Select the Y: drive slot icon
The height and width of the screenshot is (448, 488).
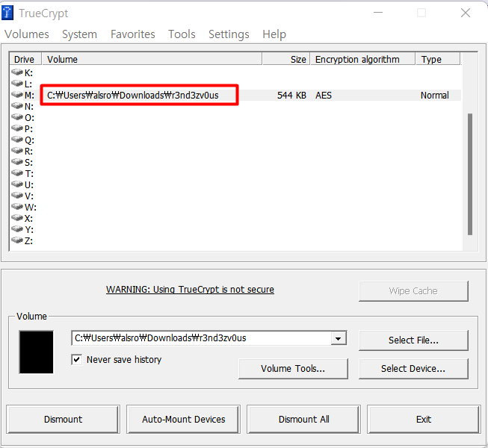(x=17, y=229)
